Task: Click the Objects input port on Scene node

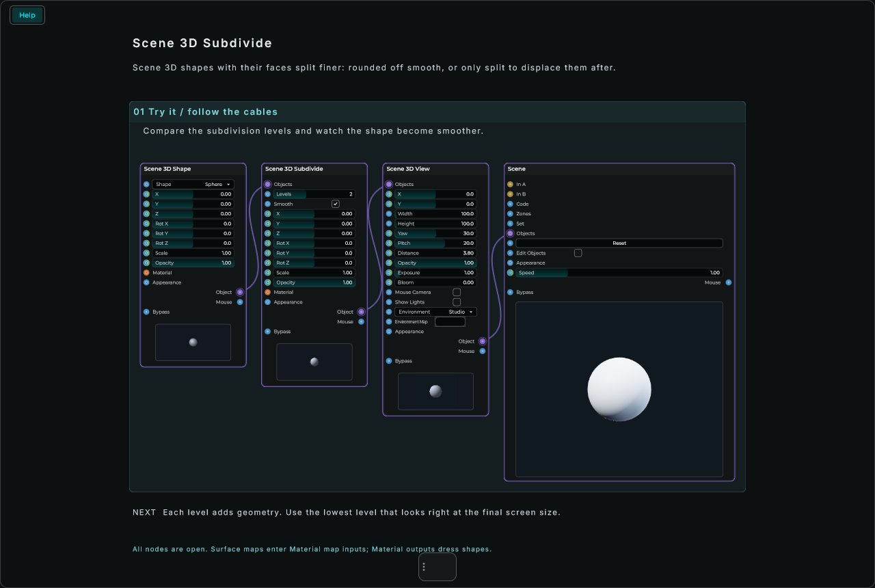Action: tap(510, 234)
